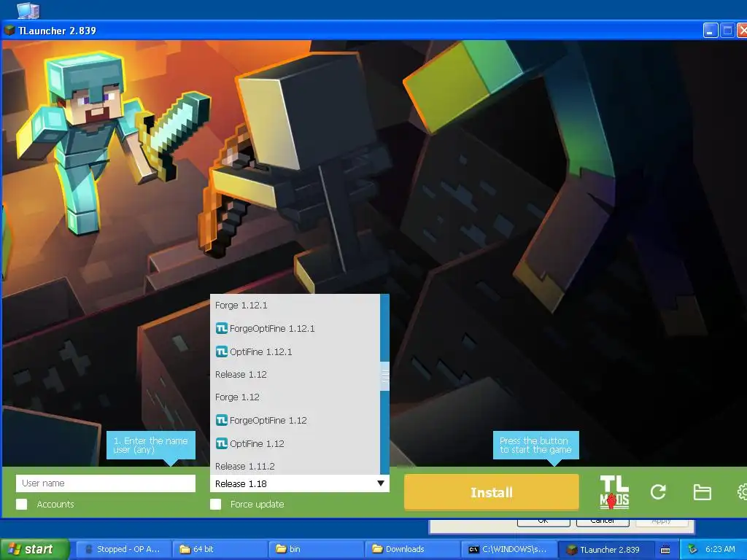Switch to the C:\WINDOWS command prompt window
This screenshot has height=560, width=747.
tap(508, 549)
